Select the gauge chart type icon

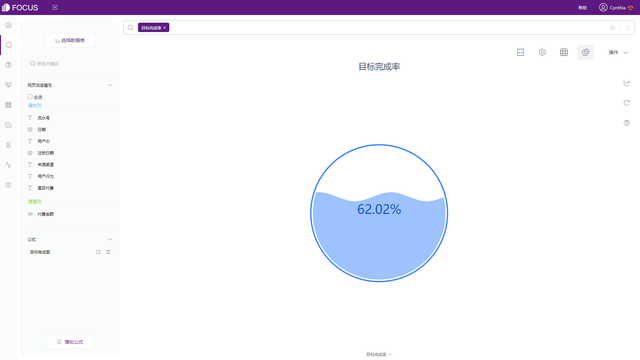pos(585,52)
